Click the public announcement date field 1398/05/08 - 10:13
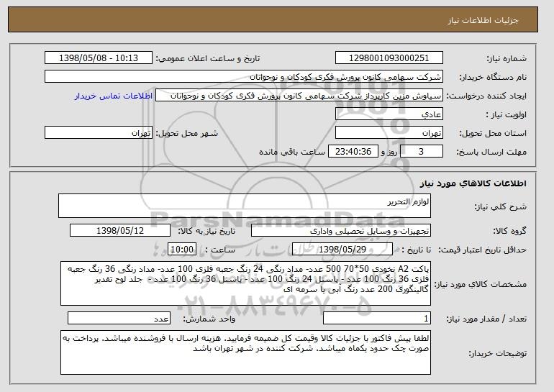The height and width of the screenshot is (392, 554). (x=99, y=58)
